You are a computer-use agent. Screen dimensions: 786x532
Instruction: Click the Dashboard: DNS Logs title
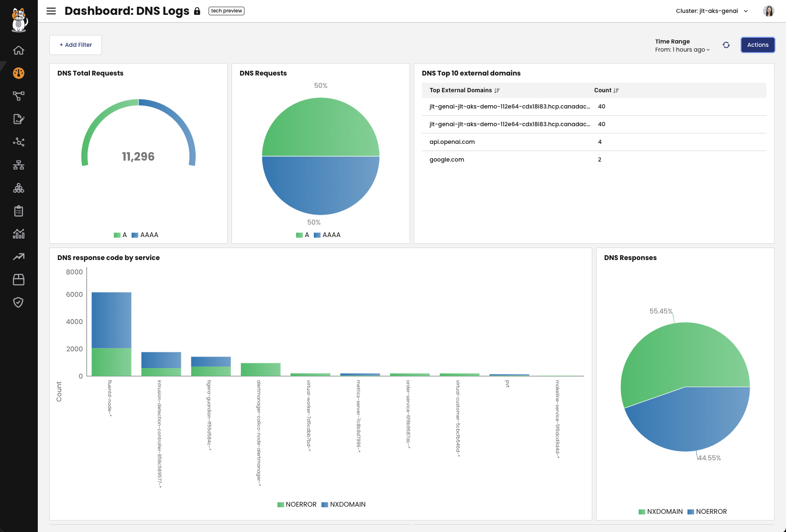[127, 11]
